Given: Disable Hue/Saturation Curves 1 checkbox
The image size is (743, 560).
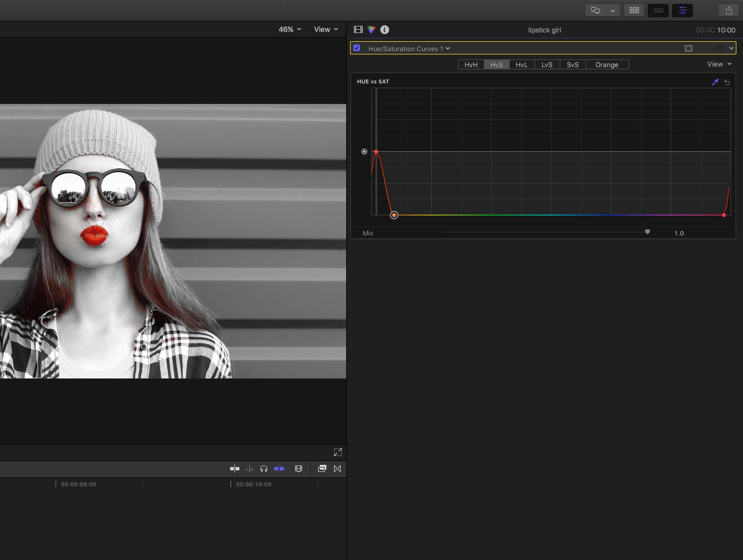Looking at the screenshot, I should point(357,48).
